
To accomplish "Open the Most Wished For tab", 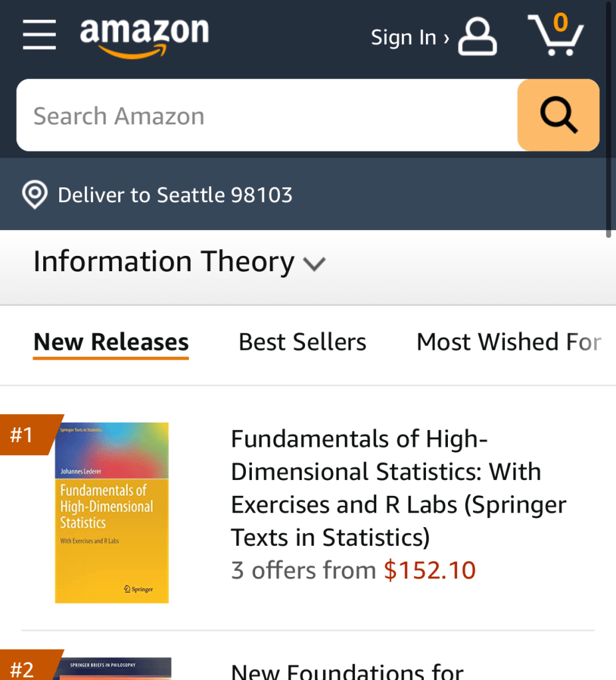I will click(508, 342).
